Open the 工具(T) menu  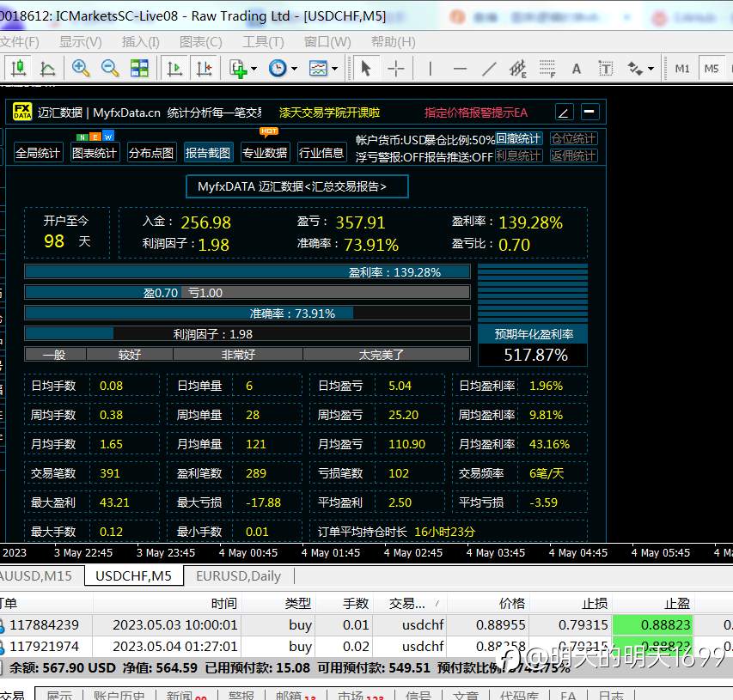263,42
